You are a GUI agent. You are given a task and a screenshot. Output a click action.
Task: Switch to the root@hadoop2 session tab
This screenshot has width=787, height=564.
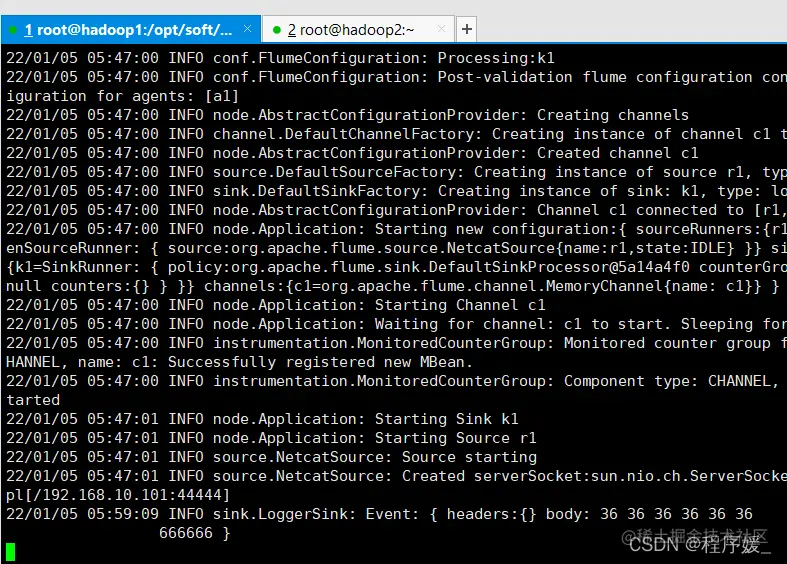[x=358, y=30]
